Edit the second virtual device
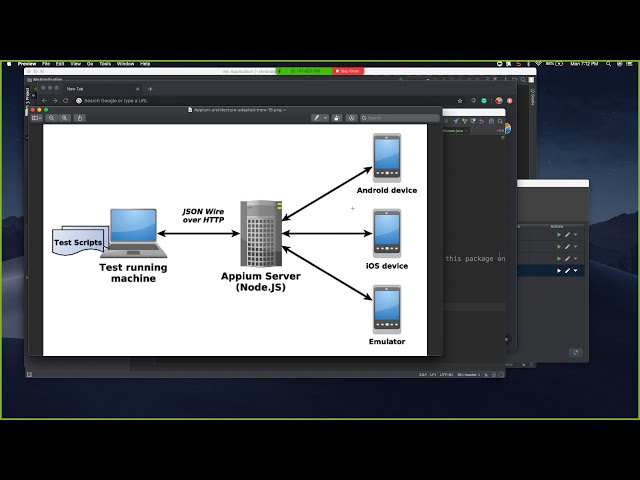The width and height of the screenshot is (640, 480). coord(567,247)
